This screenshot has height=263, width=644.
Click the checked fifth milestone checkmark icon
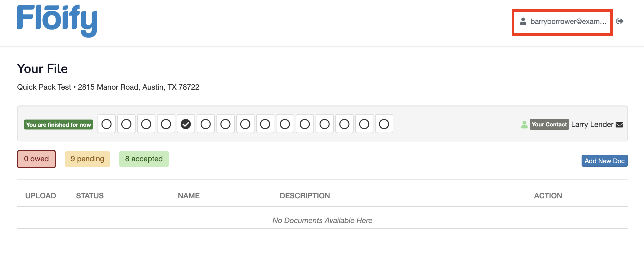[186, 124]
